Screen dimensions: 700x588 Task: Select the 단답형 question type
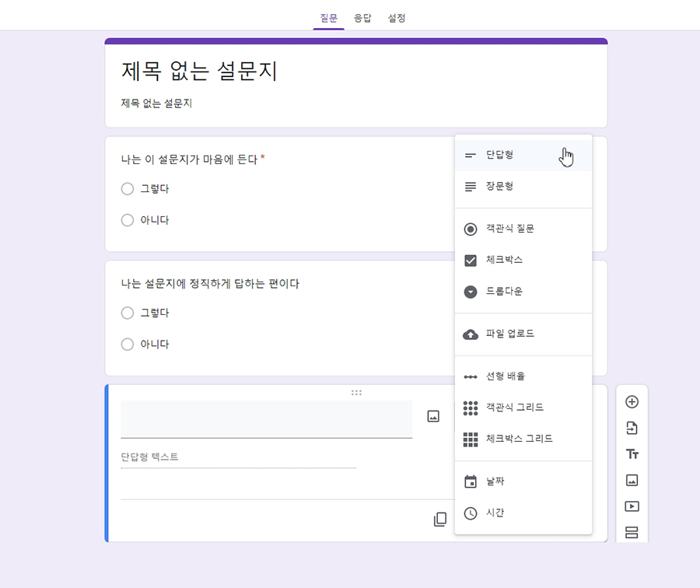pos(523,156)
